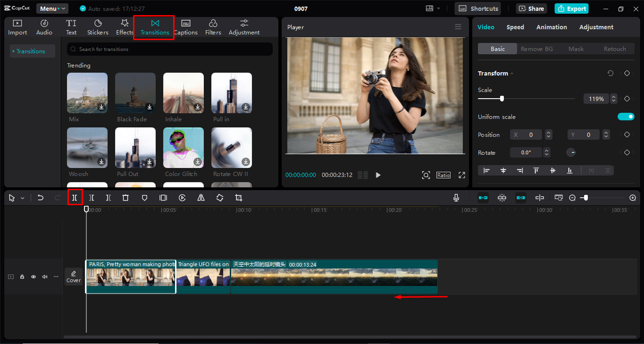The image size is (644, 344).
Task: Click the Split tool in timeline toolbar
Action: [x=74, y=198]
